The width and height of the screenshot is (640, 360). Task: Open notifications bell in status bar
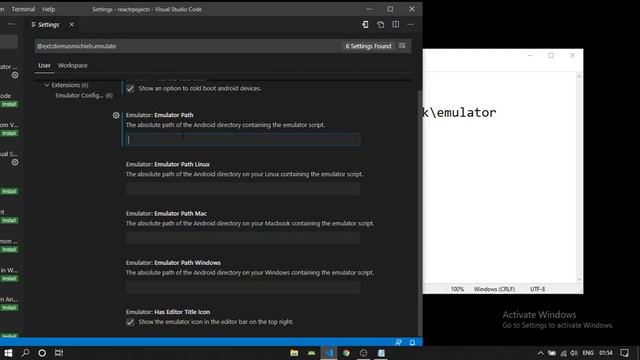click(x=412, y=342)
